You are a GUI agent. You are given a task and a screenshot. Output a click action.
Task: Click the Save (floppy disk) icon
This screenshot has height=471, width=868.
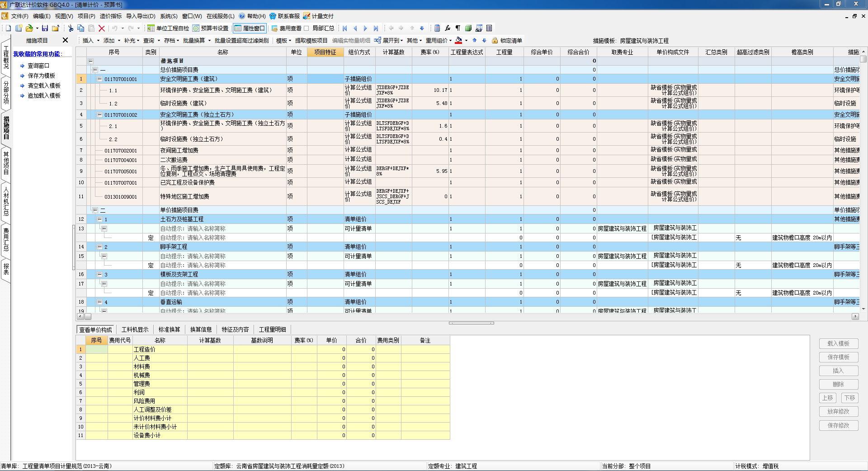(x=45, y=28)
